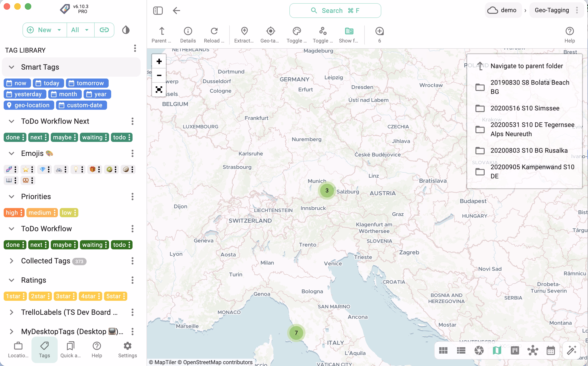
Task: Click map cluster marker 7 in Italy
Action: 296,333
